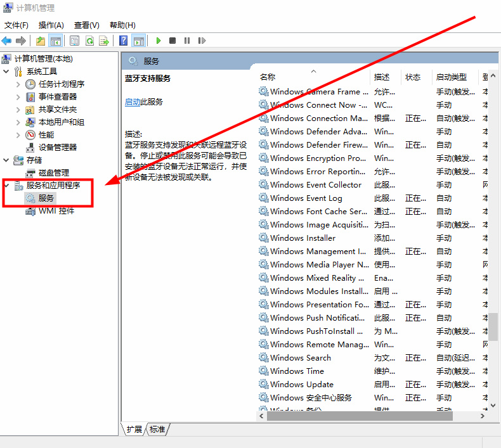
Task: Open the Help question mark icon
Action: tap(124, 41)
